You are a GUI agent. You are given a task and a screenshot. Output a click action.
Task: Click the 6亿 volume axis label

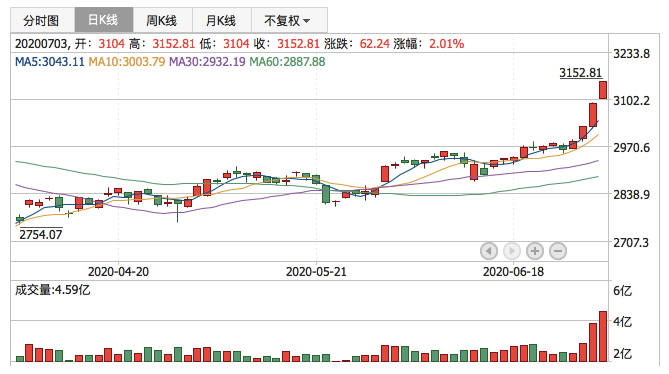coord(622,291)
